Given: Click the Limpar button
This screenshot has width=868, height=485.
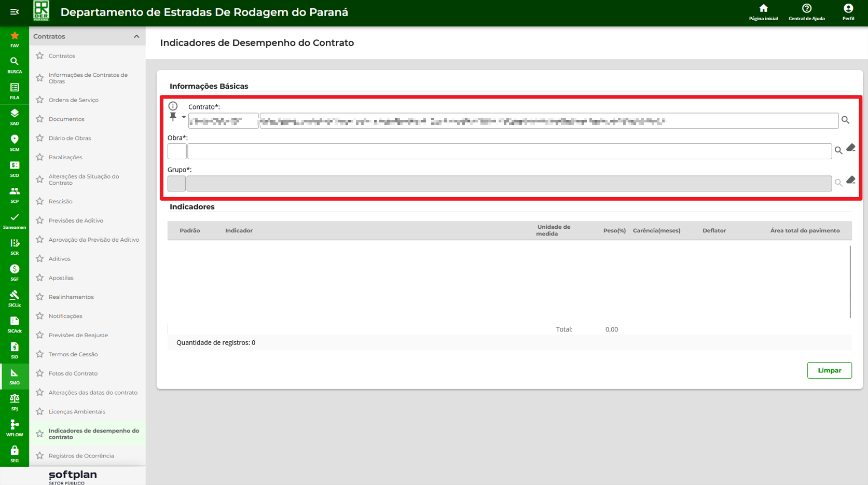Looking at the screenshot, I should [829, 370].
